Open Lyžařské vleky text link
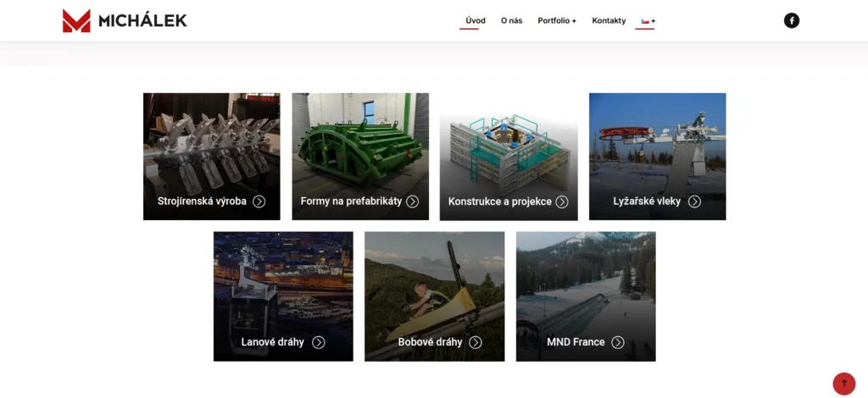Image resolution: width=868 pixels, height=398 pixels. tap(647, 202)
